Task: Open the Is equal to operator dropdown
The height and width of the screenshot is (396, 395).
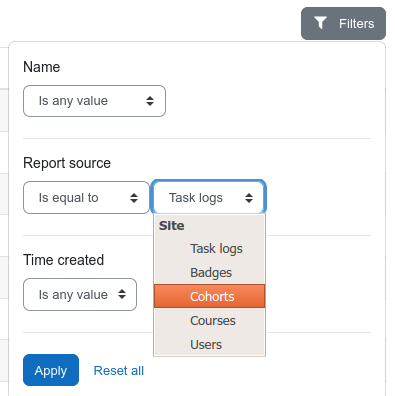Action: (x=86, y=198)
